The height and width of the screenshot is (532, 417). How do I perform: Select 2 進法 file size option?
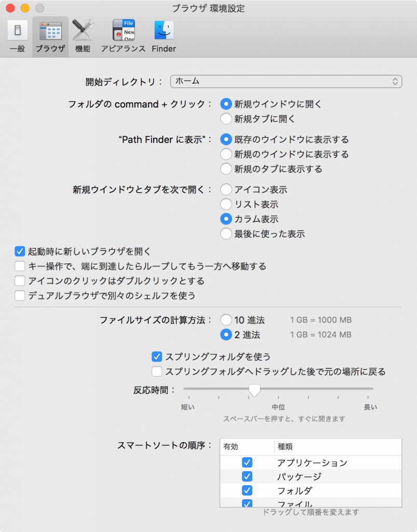(226, 335)
